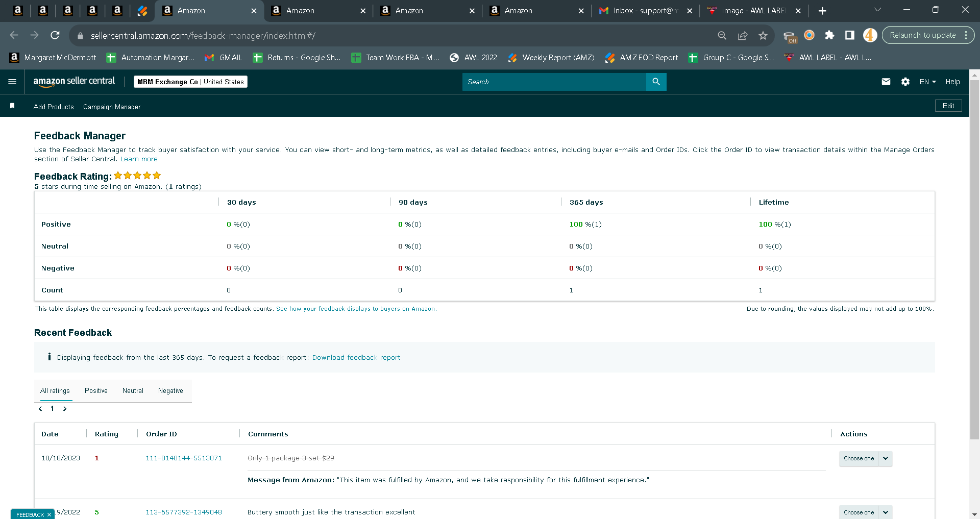The height and width of the screenshot is (519, 980).
Task: Open the browser zoom magnifier icon
Action: click(722, 35)
